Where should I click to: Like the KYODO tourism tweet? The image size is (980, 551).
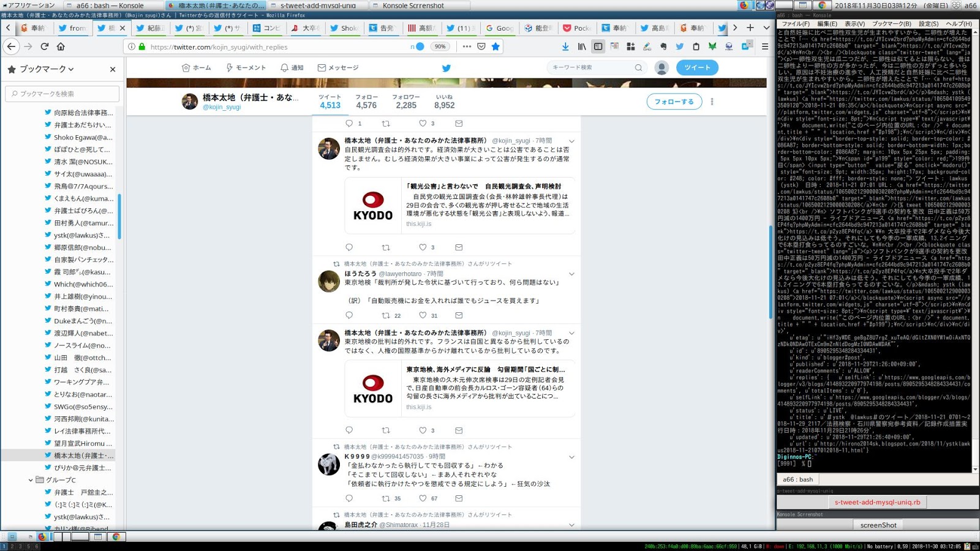pos(423,247)
